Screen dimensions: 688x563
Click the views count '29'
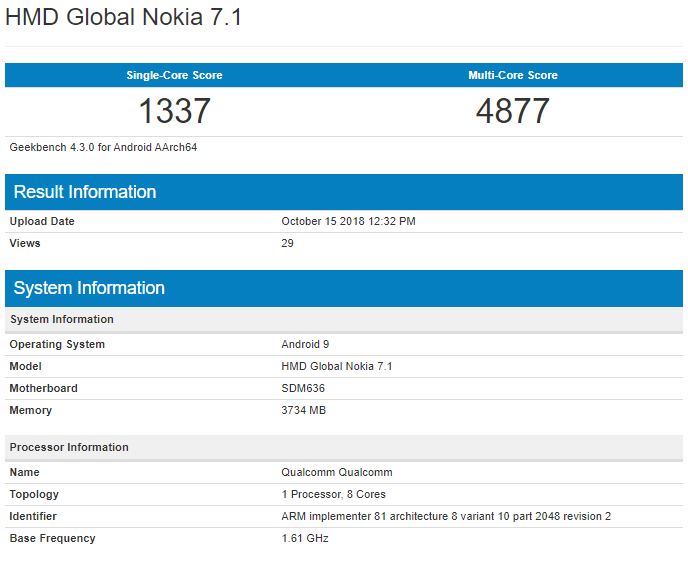coord(287,243)
